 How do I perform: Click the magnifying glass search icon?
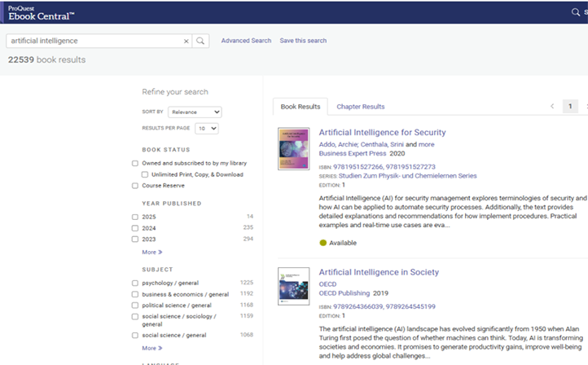click(x=201, y=41)
